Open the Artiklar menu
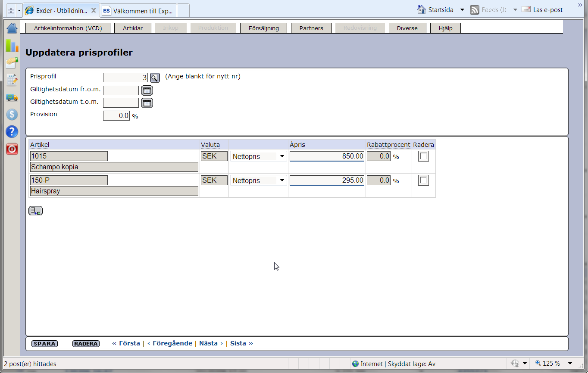588x373 pixels. click(133, 28)
